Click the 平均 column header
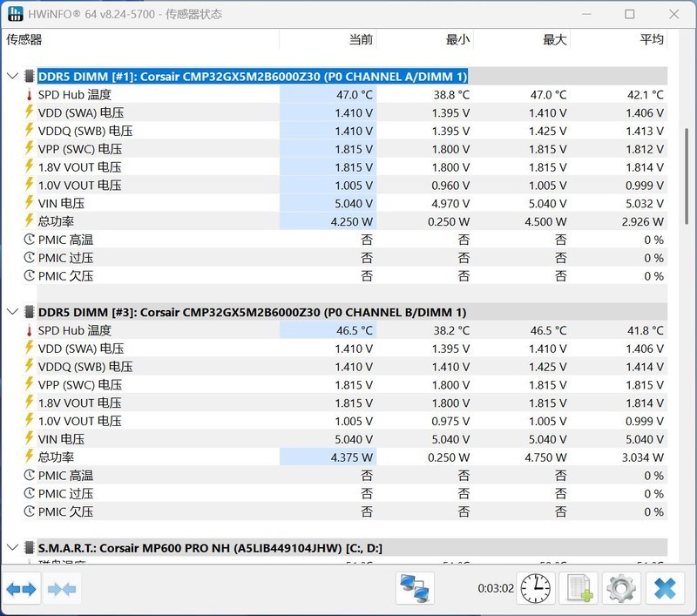This screenshot has width=697, height=616. point(651,39)
